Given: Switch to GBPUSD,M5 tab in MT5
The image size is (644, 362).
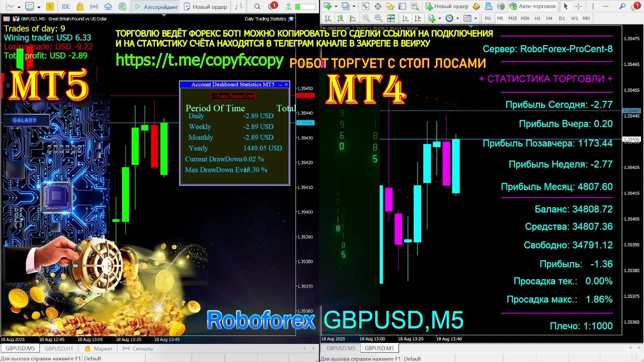Looking at the screenshot, I should pyautogui.click(x=20, y=348).
